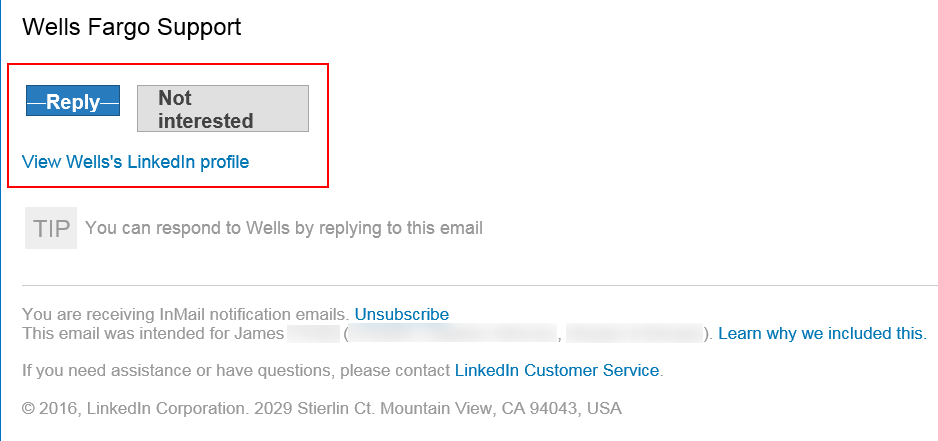This screenshot has height=441, width=938.
Task: Click the Wells Fargo Support heading
Action: point(131,27)
